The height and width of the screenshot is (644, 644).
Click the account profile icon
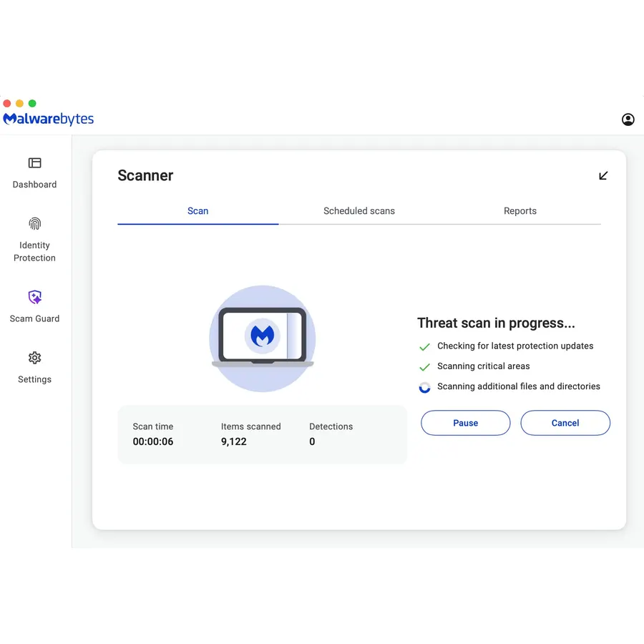coord(628,119)
